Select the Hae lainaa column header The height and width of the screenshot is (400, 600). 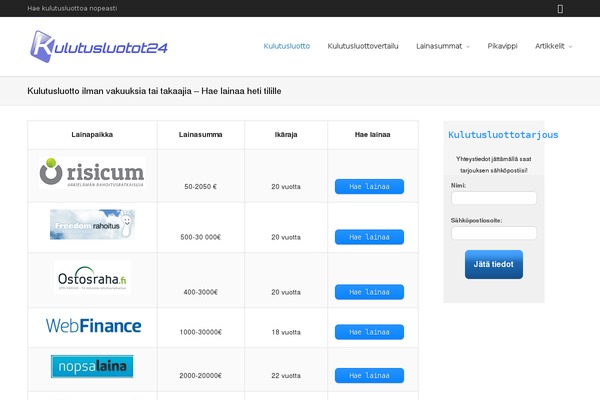click(372, 134)
